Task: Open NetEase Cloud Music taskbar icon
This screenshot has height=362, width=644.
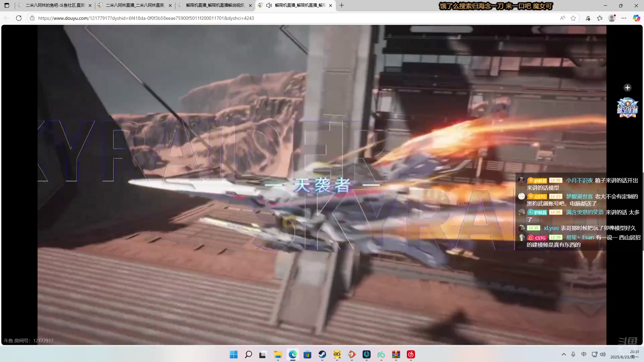Action: (411, 354)
